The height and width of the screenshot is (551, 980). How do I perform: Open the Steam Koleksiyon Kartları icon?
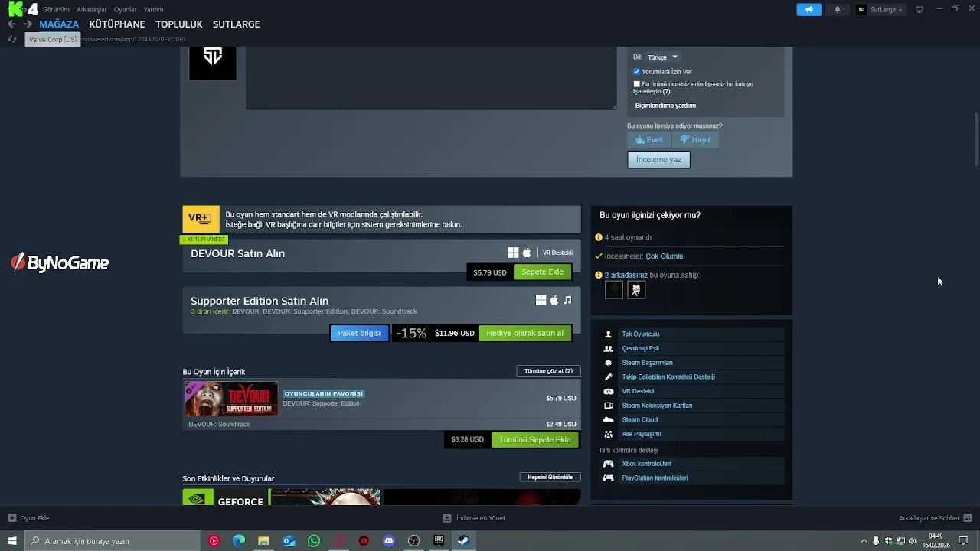[609, 406]
